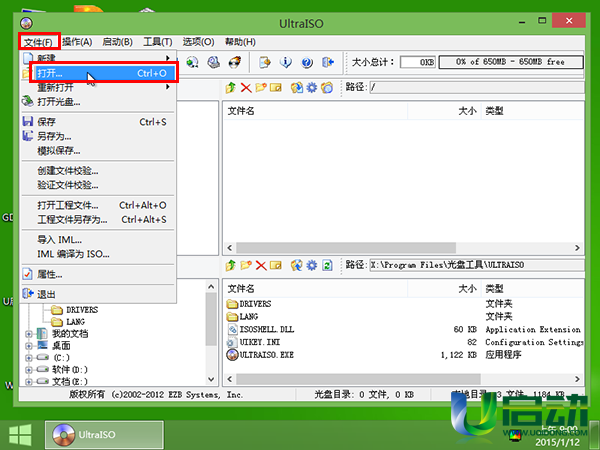Click the upper pane rename icon
The image size is (600, 450).
pos(276,88)
